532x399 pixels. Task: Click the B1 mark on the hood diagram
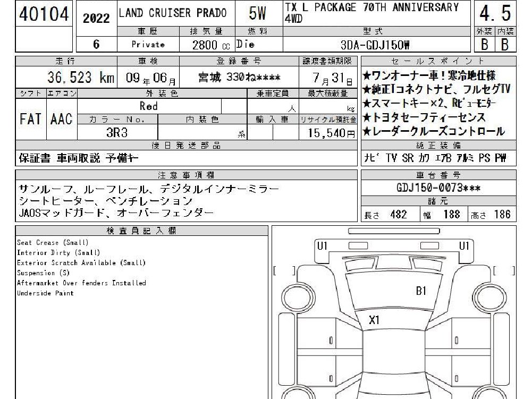[x=421, y=291]
